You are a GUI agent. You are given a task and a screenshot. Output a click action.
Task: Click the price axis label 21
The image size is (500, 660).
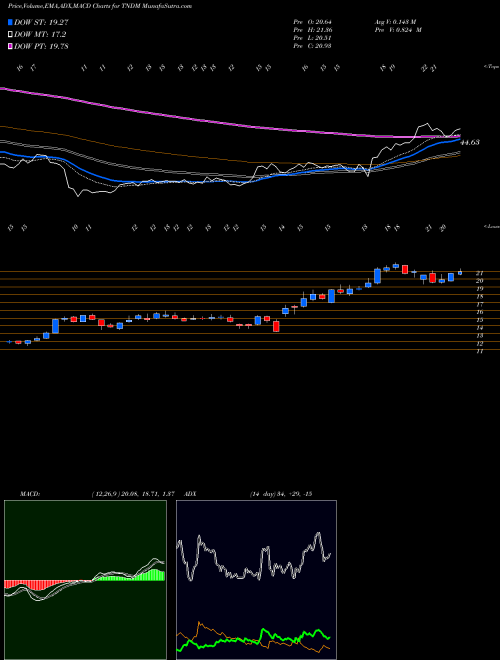[479, 273]
